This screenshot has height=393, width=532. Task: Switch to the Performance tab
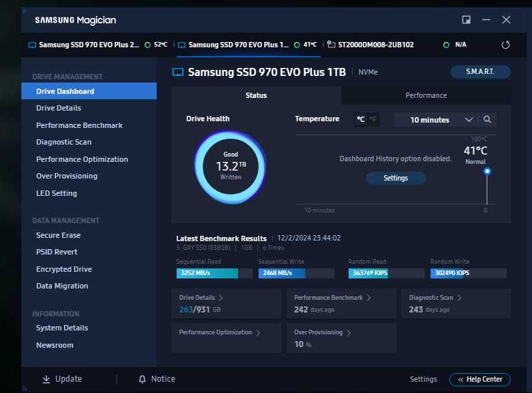tap(426, 95)
